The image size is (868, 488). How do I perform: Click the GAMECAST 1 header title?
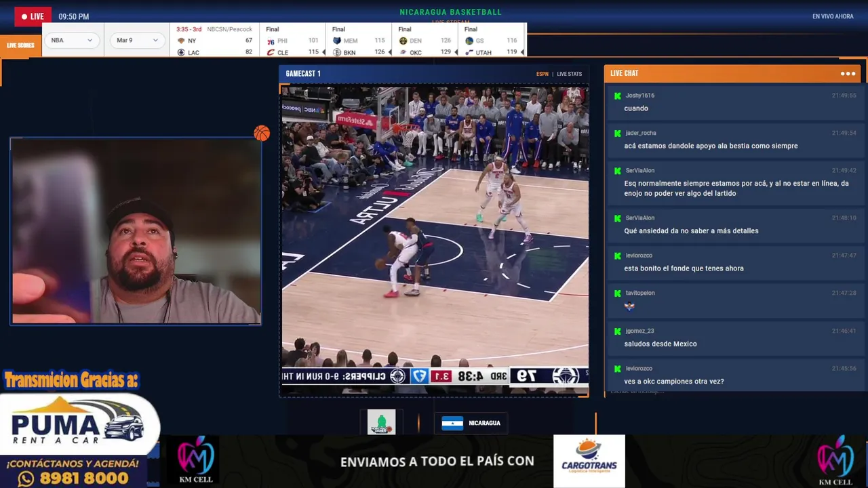[x=303, y=73]
